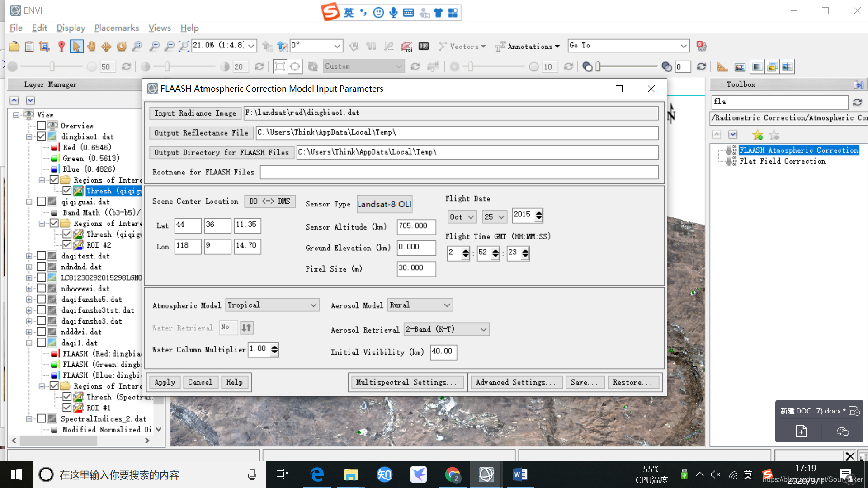Toggle the Overview layer checkbox

(41, 125)
